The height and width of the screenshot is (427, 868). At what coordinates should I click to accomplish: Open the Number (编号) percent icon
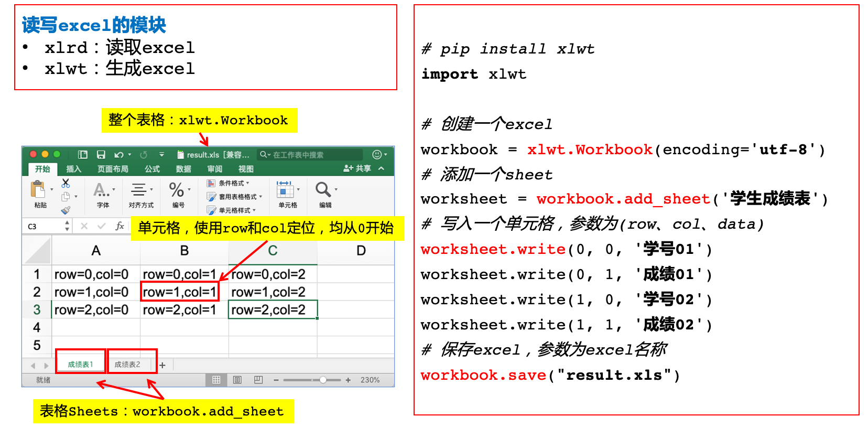pyautogui.click(x=176, y=190)
